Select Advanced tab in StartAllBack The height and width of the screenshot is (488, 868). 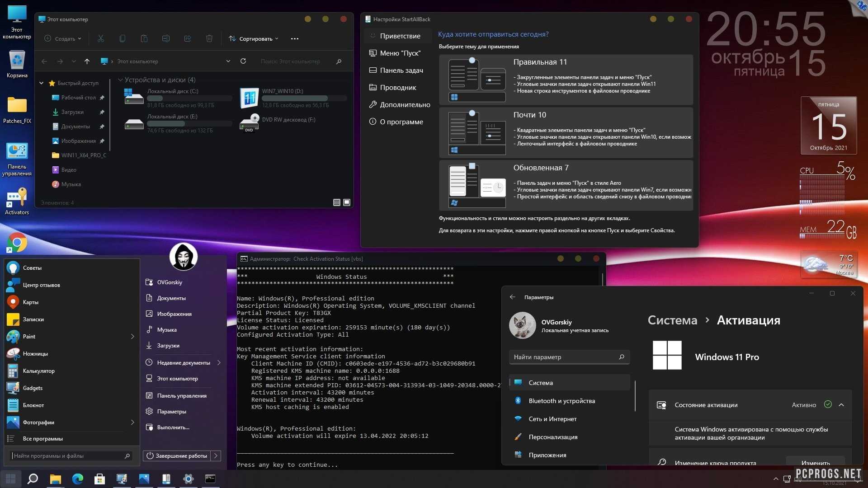(398, 104)
